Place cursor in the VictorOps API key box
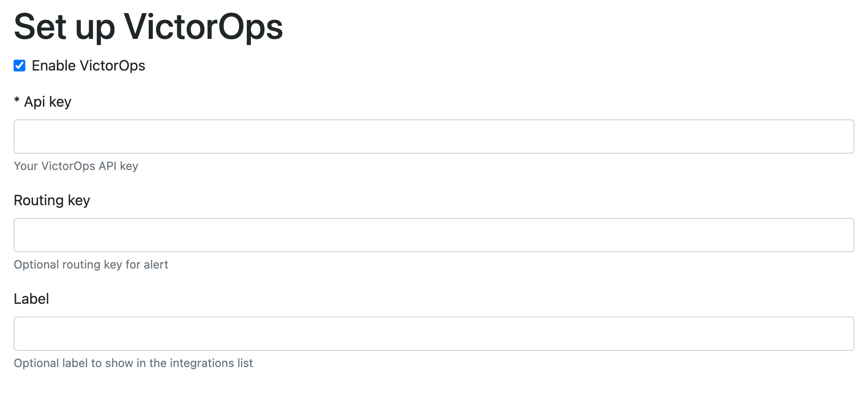Viewport: 868px width, 396px height. pyautogui.click(x=434, y=137)
